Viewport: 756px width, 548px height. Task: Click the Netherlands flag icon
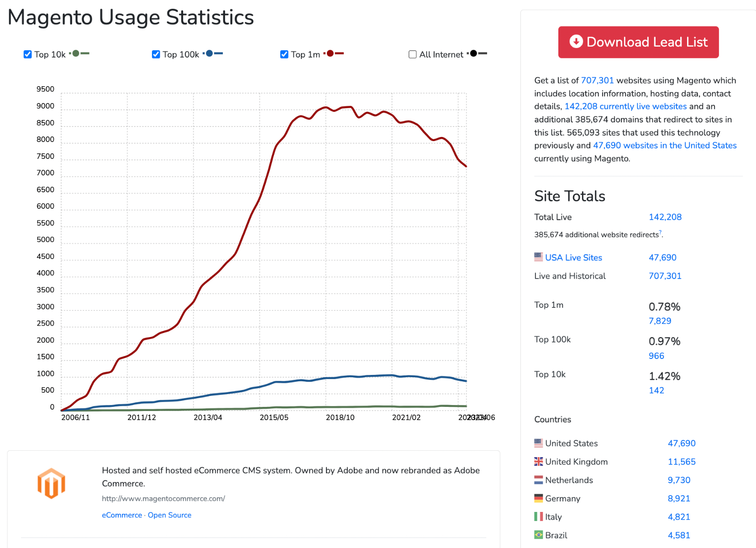[539, 480]
